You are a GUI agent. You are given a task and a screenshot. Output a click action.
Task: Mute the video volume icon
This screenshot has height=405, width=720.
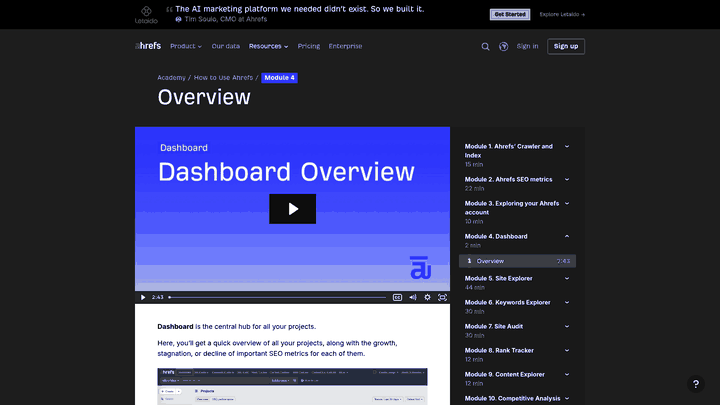pos(413,297)
